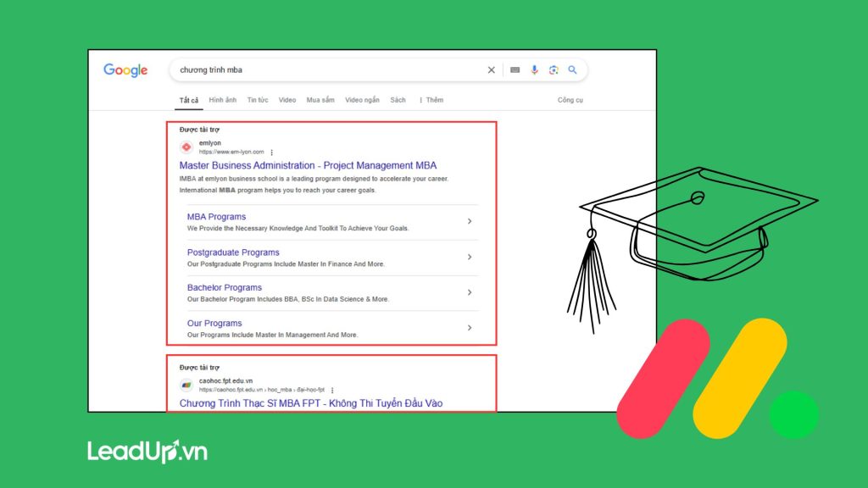The image size is (868, 488).
Task: Switch to the "Tin tức" tab
Action: pos(258,100)
